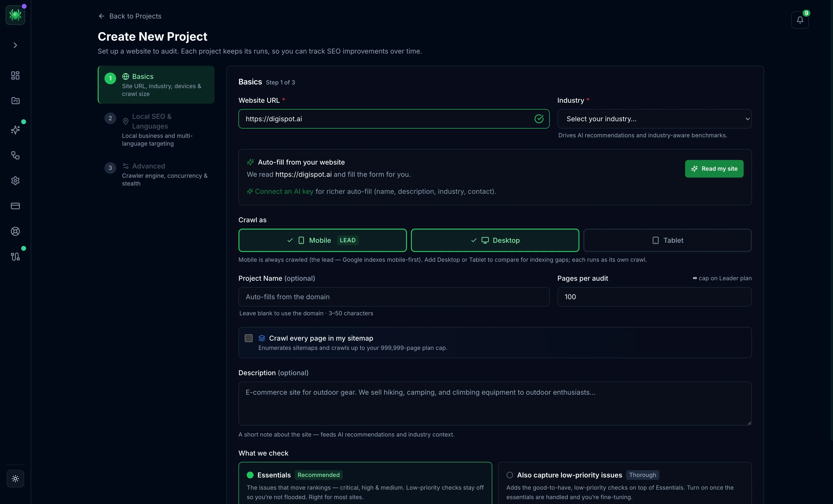Click the sparkle icon before Connect an AI key

point(250,191)
